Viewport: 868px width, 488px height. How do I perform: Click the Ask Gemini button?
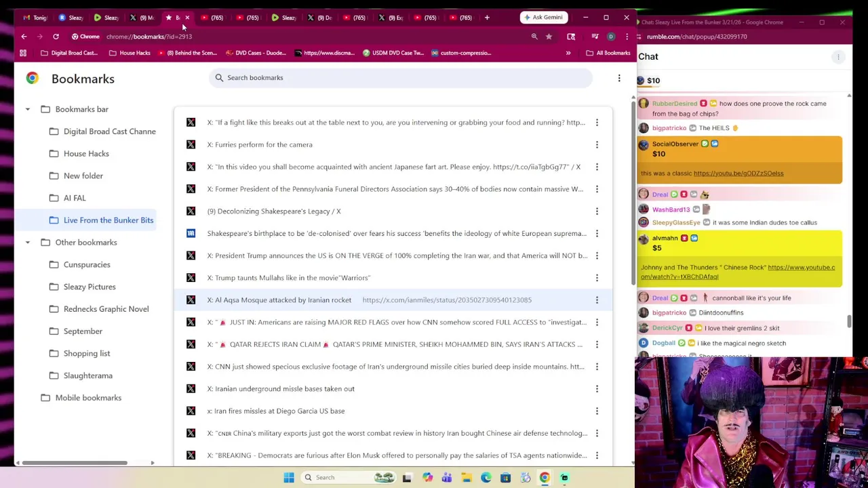tap(542, 18)
